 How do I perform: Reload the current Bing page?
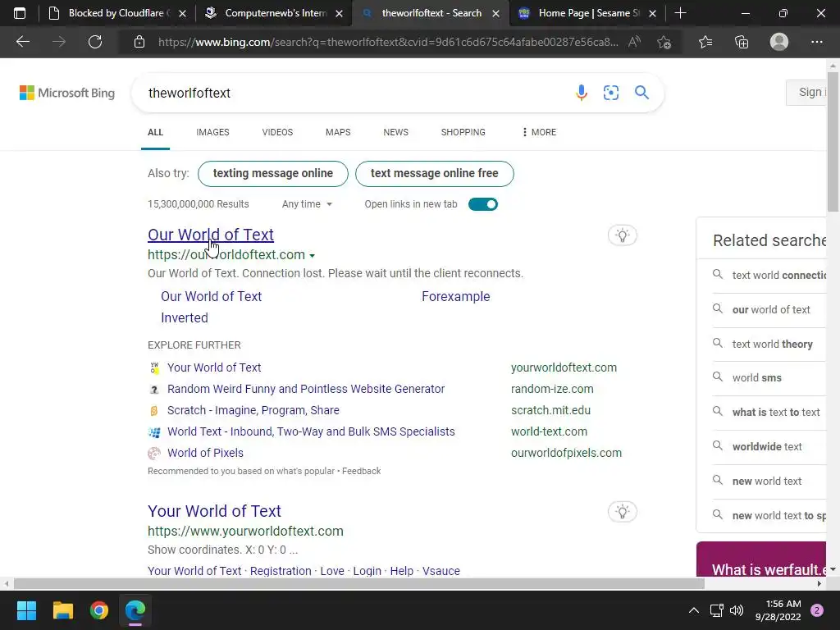[95, 42]
